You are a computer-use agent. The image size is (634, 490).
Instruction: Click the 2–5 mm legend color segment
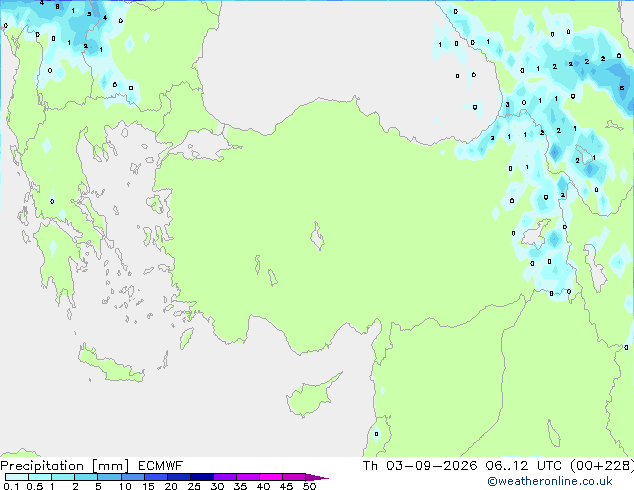tap(86, 477)
